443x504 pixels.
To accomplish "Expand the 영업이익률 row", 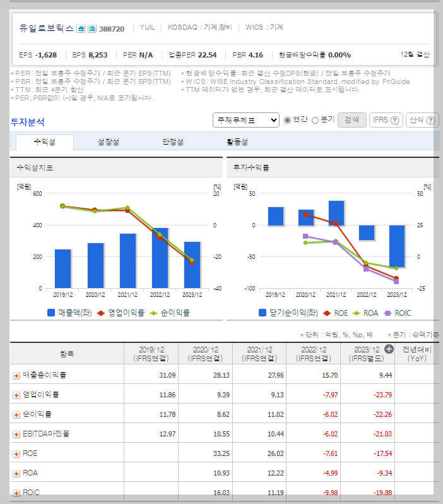I will point(16,395).
